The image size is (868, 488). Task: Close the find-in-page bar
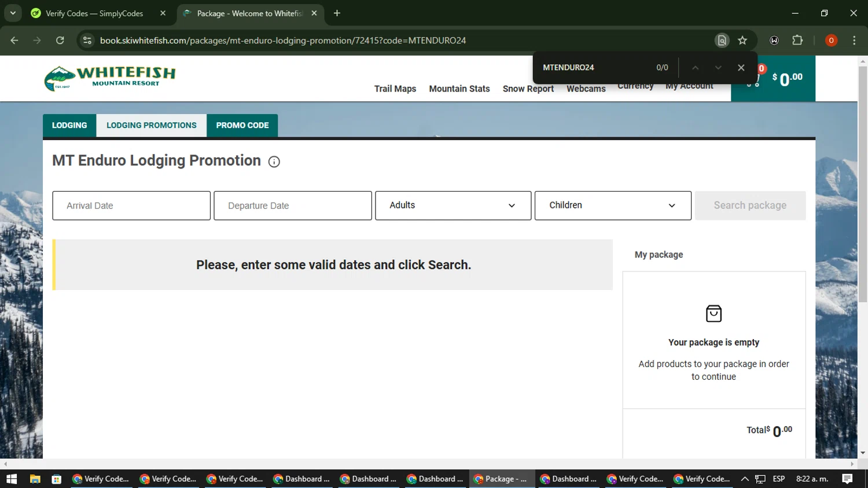click(741, 68)
